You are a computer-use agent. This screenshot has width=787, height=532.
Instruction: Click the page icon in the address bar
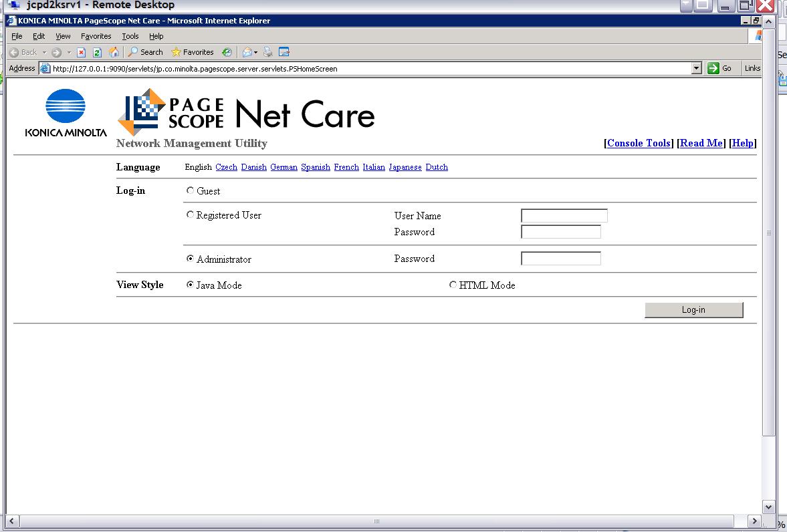click(x=45, y=68)
